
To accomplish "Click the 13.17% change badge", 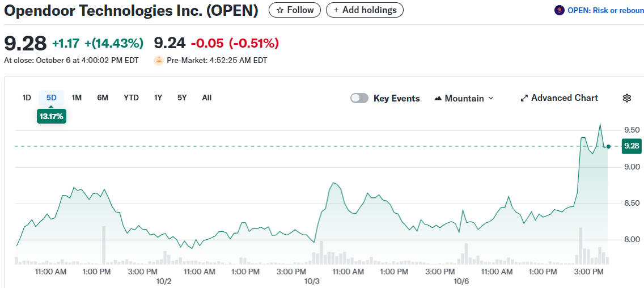I will (52, 116).
